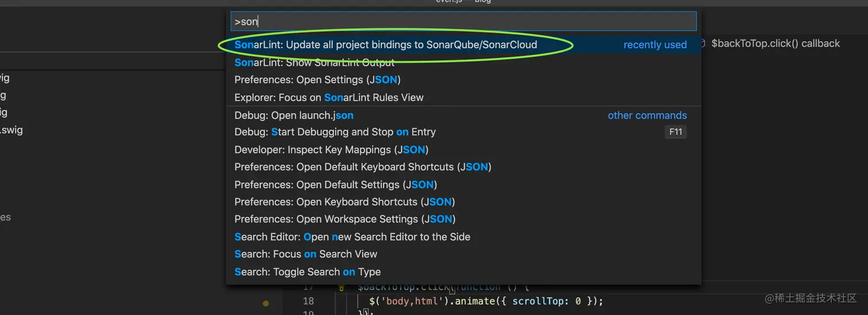The image size is (868, 315).
Task: Choose Preferences: Open Settings (JSON) from recently used
Action: [x=463, y=80]
